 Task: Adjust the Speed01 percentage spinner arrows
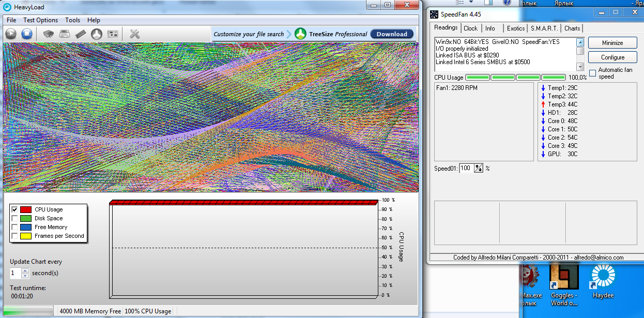[x=479, y=168]
